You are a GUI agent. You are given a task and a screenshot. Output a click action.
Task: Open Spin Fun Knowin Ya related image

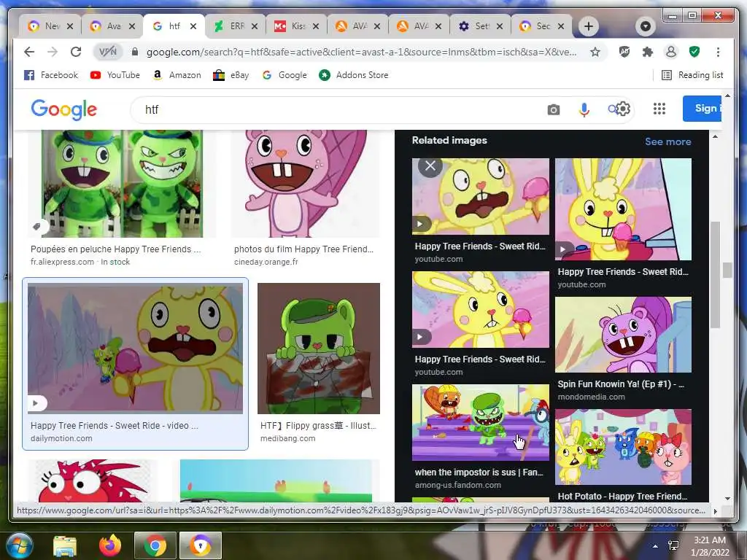[x=623, y=335]
